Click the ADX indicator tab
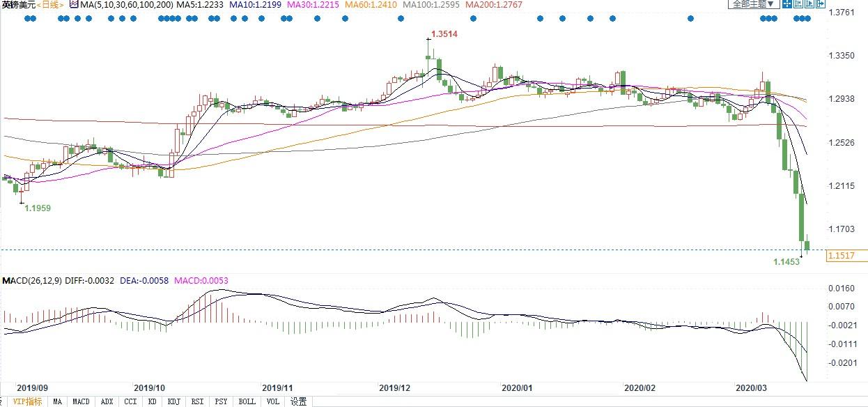 click(107, 401)
